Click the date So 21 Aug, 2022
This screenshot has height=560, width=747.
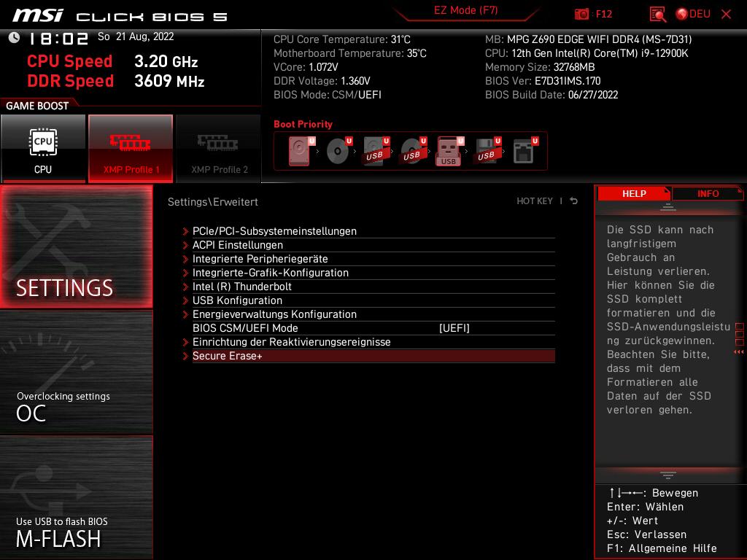pos(136,36)
